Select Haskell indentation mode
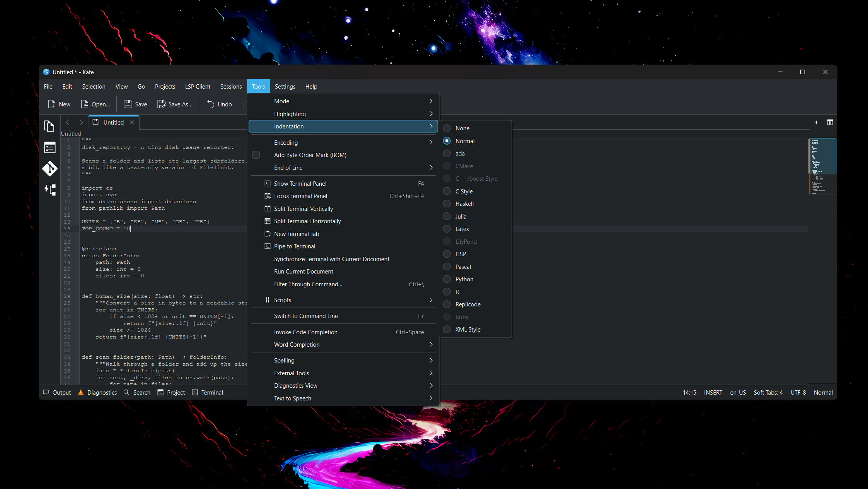This screenshot has height=489, width=868. pyautogui.click(x=475, y=204)
